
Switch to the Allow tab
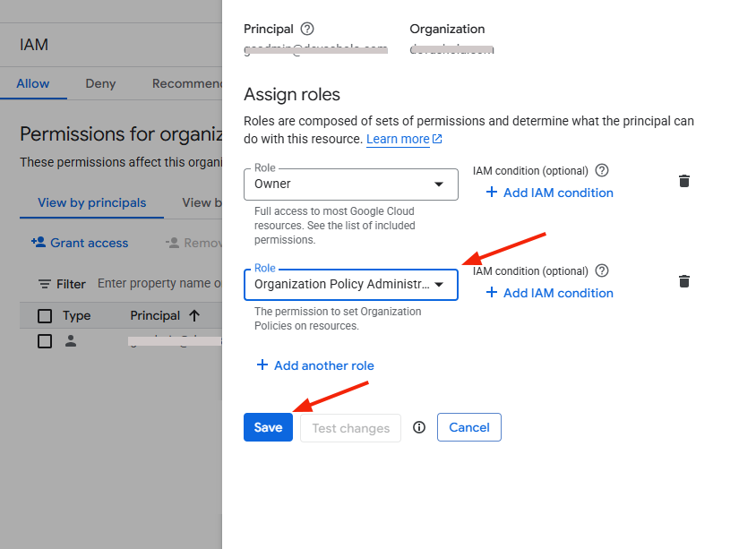(x=33, y=83)
